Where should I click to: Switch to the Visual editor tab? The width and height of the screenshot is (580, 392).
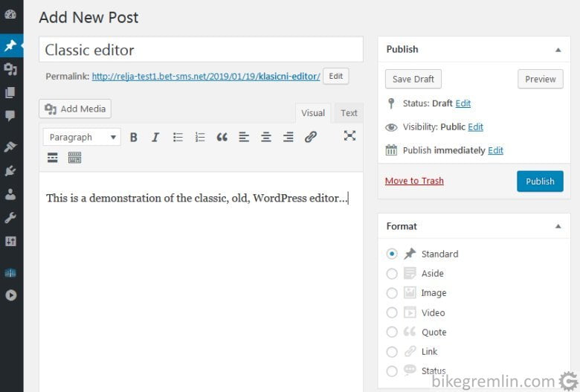coord(313,113)
